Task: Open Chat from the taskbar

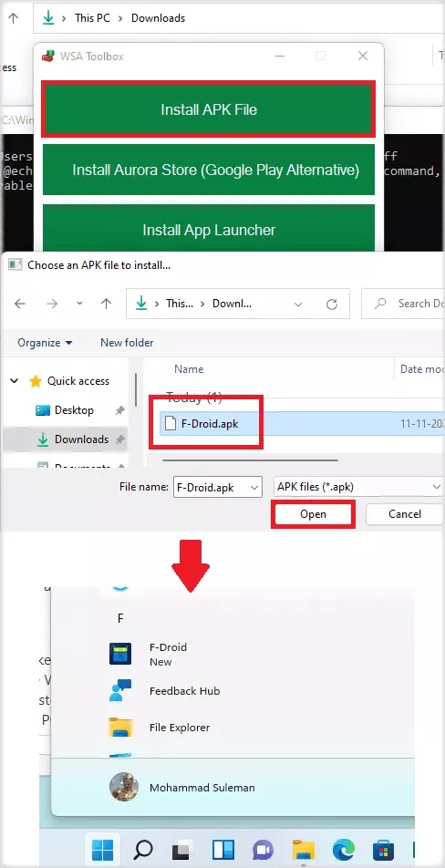Action: click(x=263, y=849)
